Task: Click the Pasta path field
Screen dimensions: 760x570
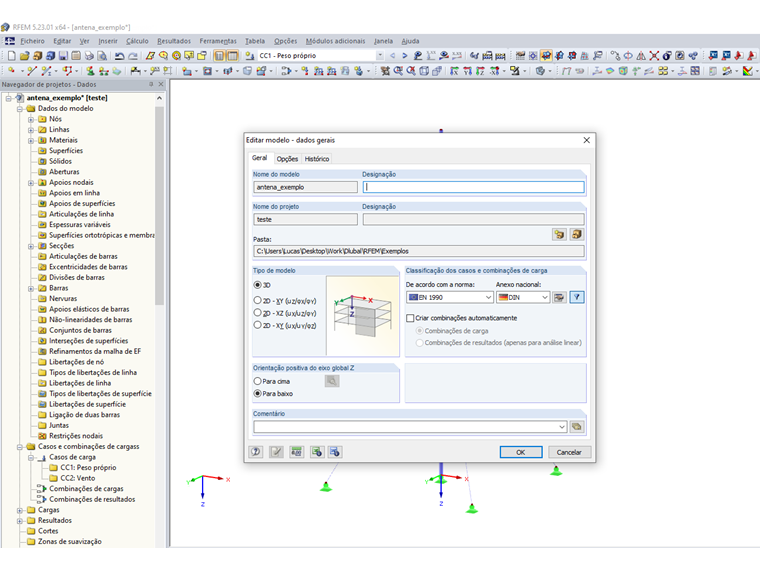Action: (419, 251)
